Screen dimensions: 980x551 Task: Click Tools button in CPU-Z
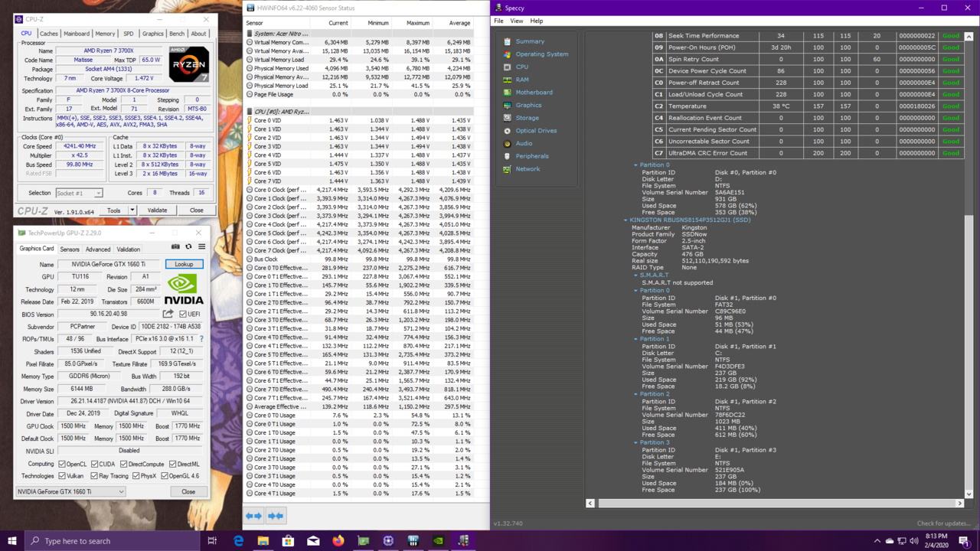[114, 210]
